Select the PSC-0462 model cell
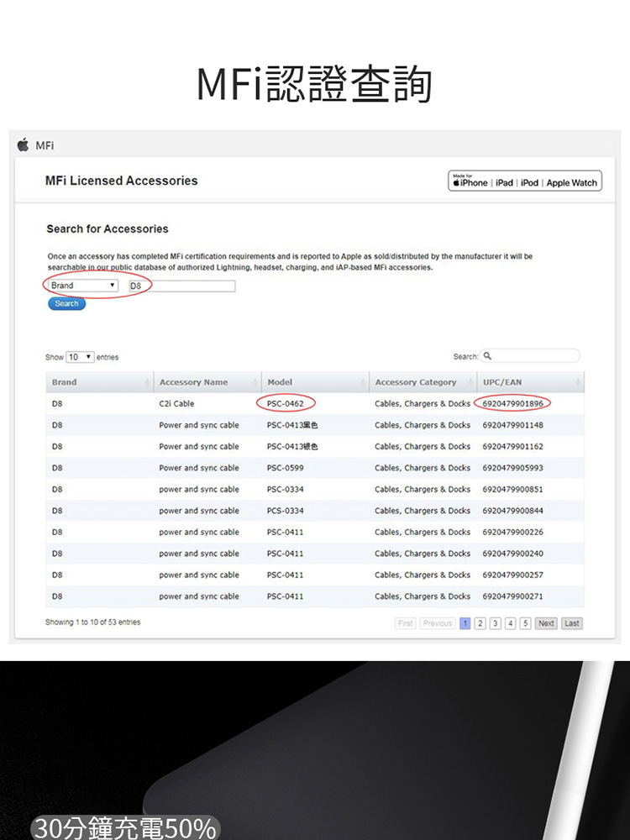This screenshot has height=840, width=630. (286, 403)
